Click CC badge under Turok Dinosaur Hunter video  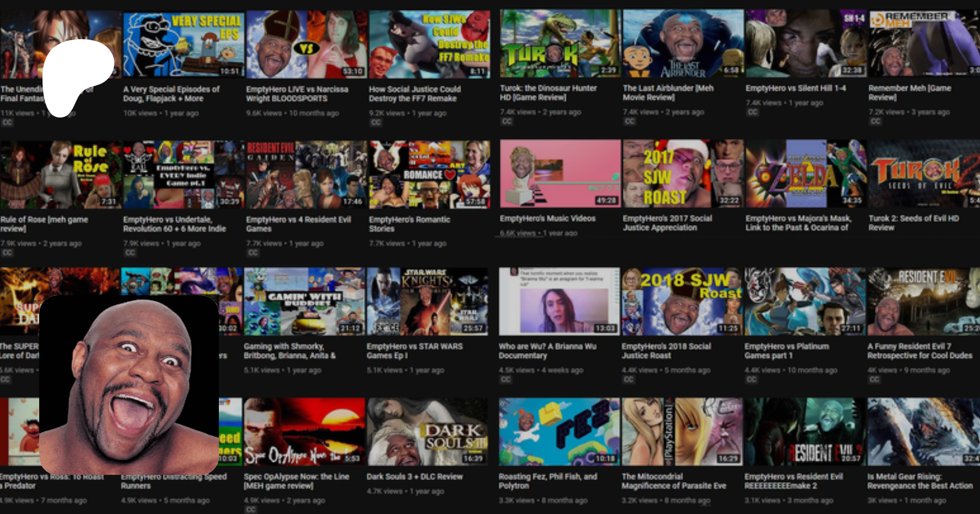(x=507, y=121)
